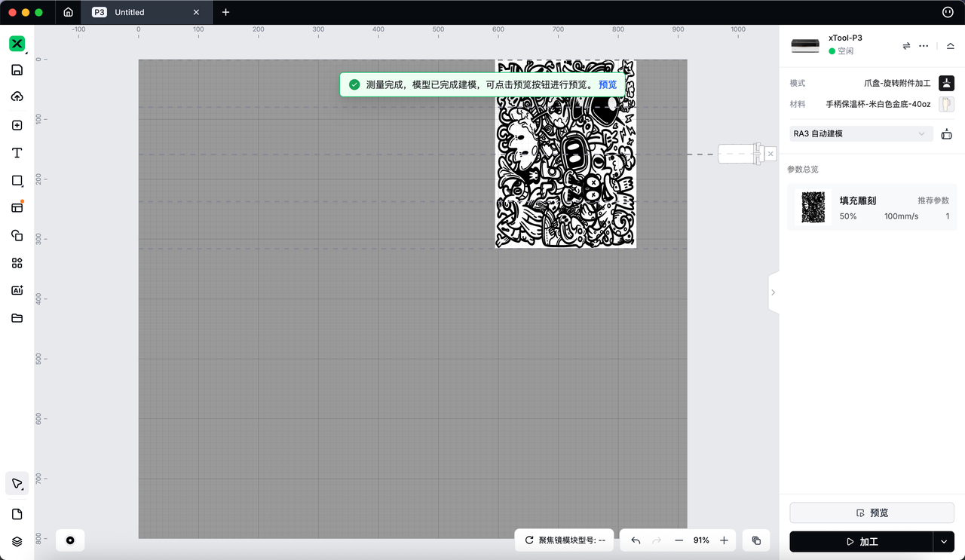
Task: Click the 填充雕刻 parameter thumbnail
Action: tap(812, 207)
